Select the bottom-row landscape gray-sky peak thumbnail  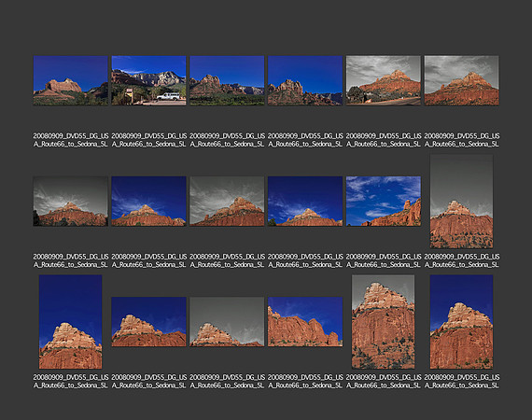click(x=227, y=322)
